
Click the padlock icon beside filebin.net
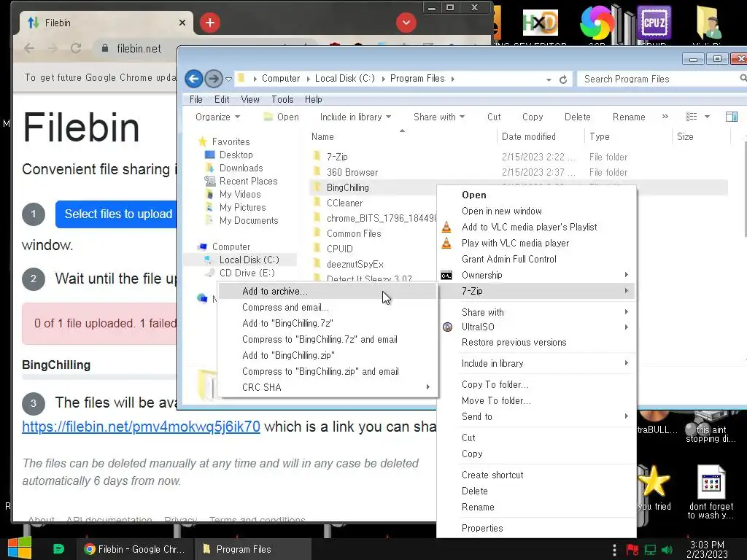(105, 48)
